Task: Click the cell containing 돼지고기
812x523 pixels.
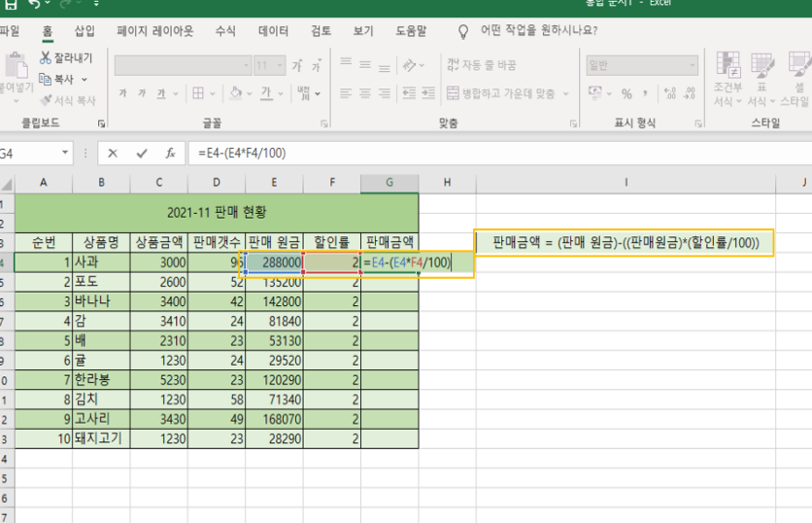Action: pyautogui.click(x=101, y=438)
